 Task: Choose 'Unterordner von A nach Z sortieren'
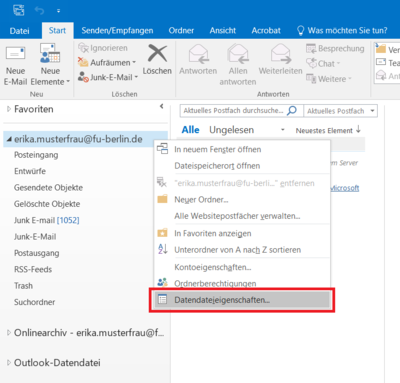(242, 250)
